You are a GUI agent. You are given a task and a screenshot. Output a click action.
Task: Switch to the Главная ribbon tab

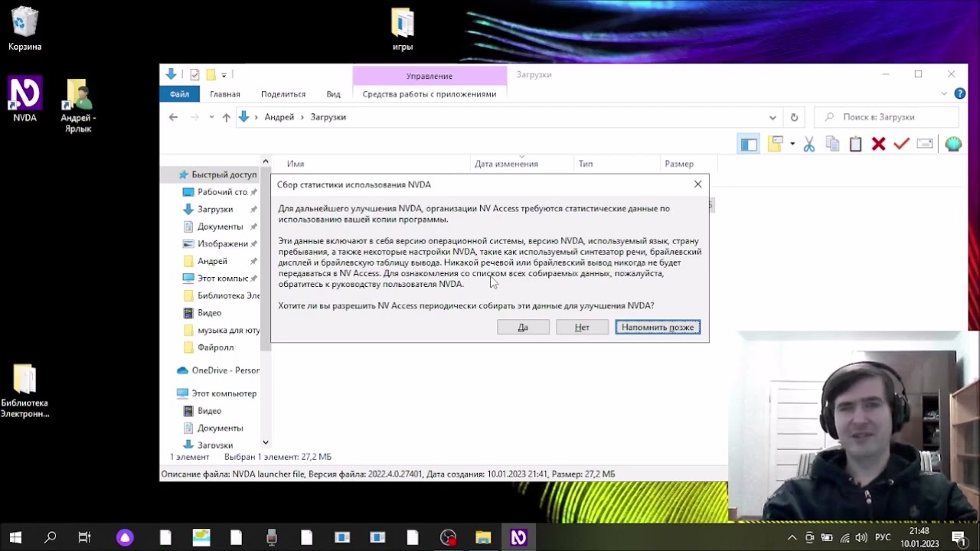point(225,94)
